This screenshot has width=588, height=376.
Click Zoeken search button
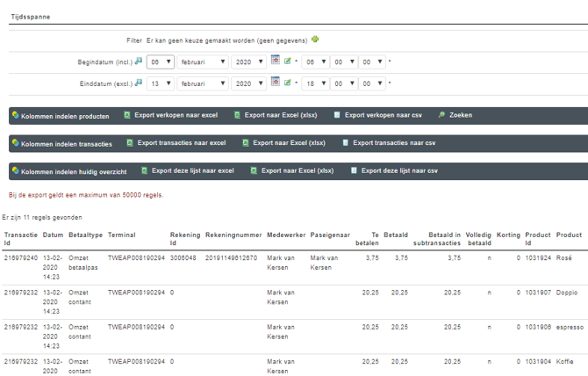tap(455, 116)
